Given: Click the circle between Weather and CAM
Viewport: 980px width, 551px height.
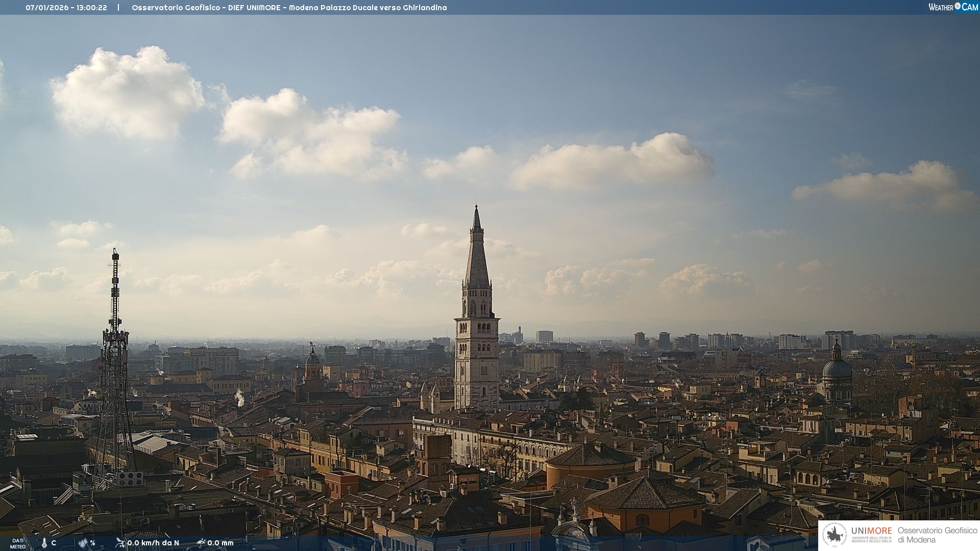Looking at the screenshot, I should 958,6.
